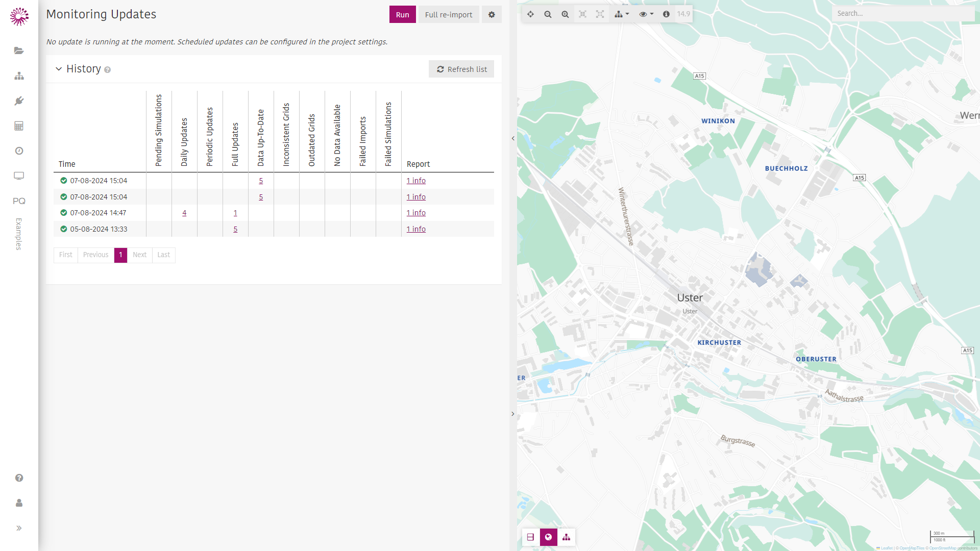980x551 pixels.
Task: Click the Last pagination button
Action: (163, 255)
